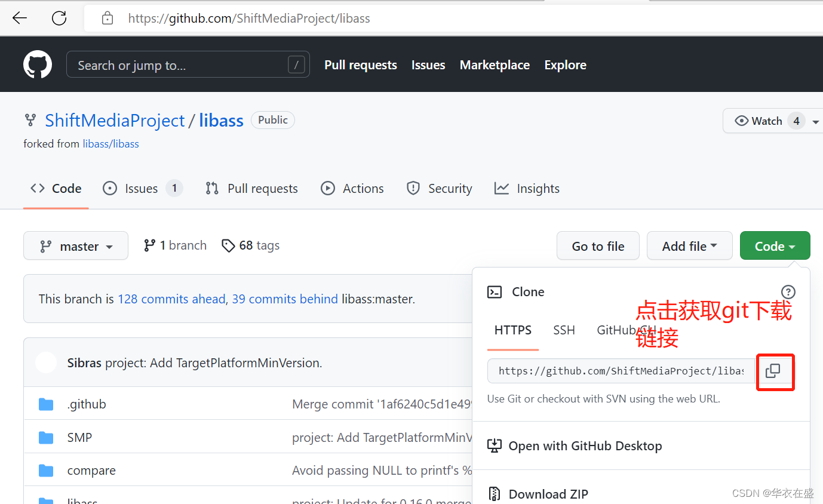Viewport: 823px width, 504px height.
Task: Click the Issues count badge 1
Action: coord(174,189)
